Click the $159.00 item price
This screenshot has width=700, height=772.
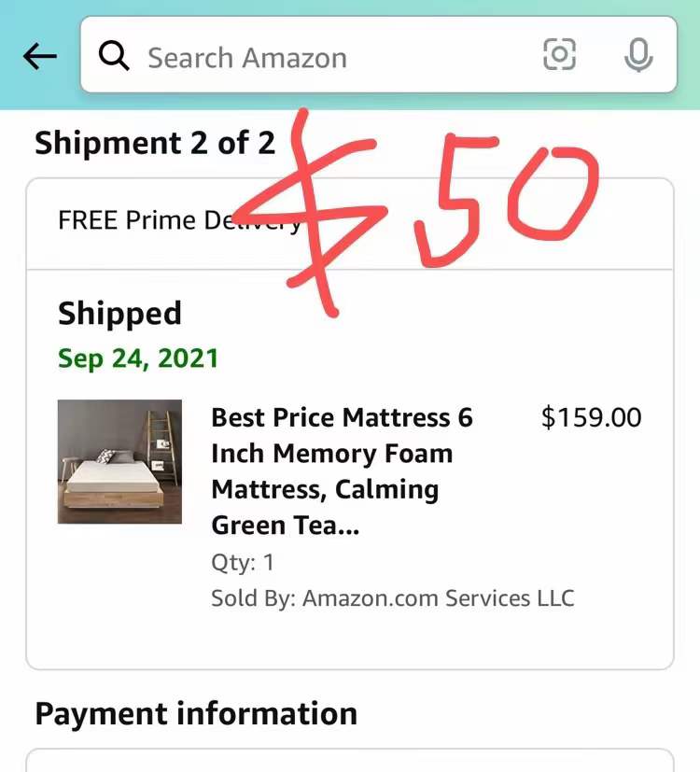[591, 417]
